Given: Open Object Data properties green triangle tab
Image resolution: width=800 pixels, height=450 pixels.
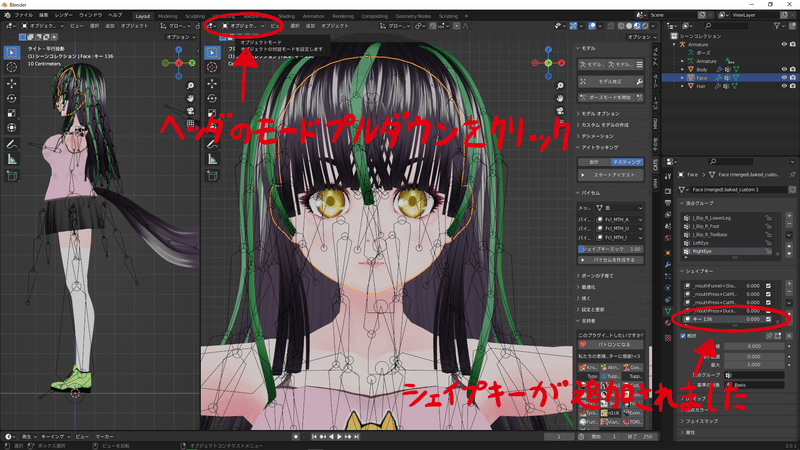Looking at the screenshot, I should [668, 311].
